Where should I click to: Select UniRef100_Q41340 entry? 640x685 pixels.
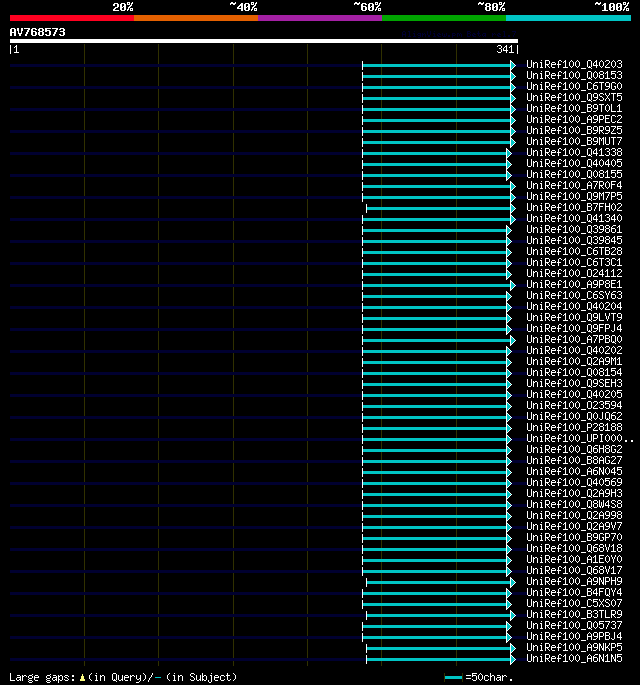tap(574, 218)
